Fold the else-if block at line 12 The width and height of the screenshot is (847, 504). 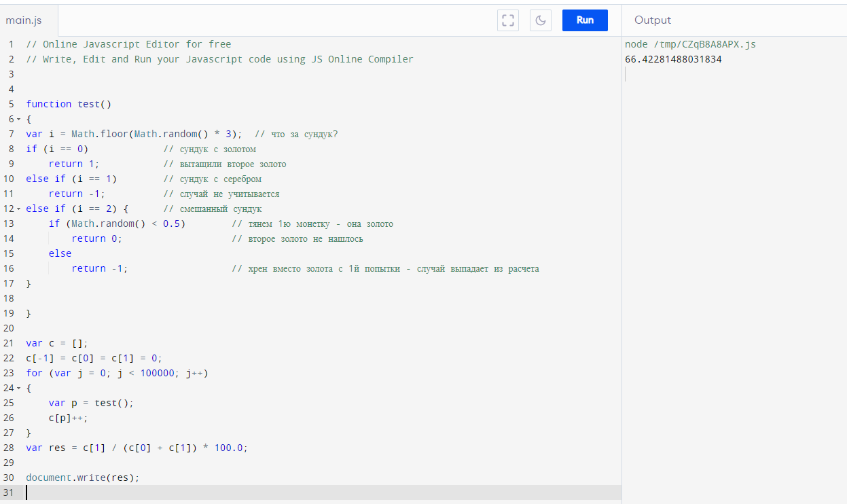tap(19, 209)
